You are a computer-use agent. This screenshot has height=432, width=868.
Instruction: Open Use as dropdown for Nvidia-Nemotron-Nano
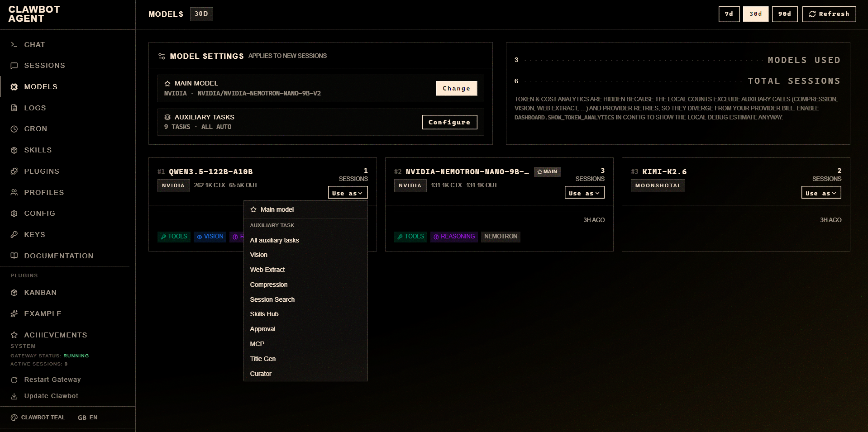pos(584,193)
